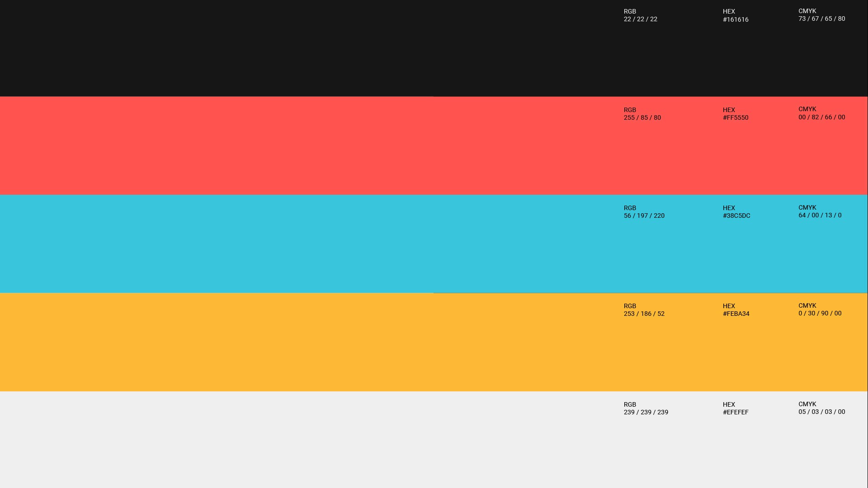The width and height of the screenshot is (868, 488).
Task: Select the coral red #FF5550 color band
Action: (307, 145)
